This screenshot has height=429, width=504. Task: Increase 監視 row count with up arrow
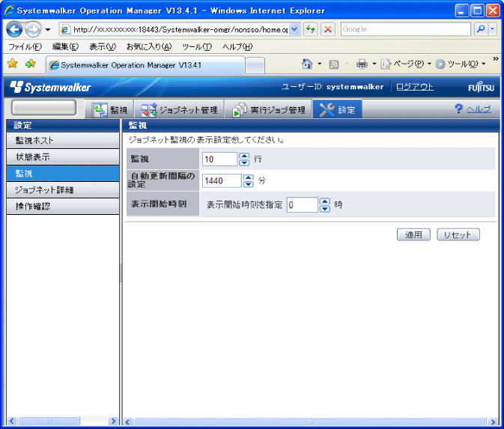(244, 156)
